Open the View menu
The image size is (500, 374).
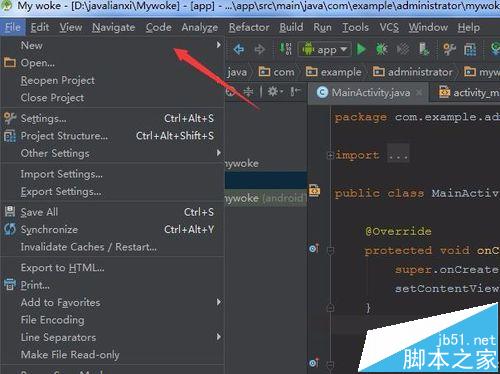pos(71,27)
